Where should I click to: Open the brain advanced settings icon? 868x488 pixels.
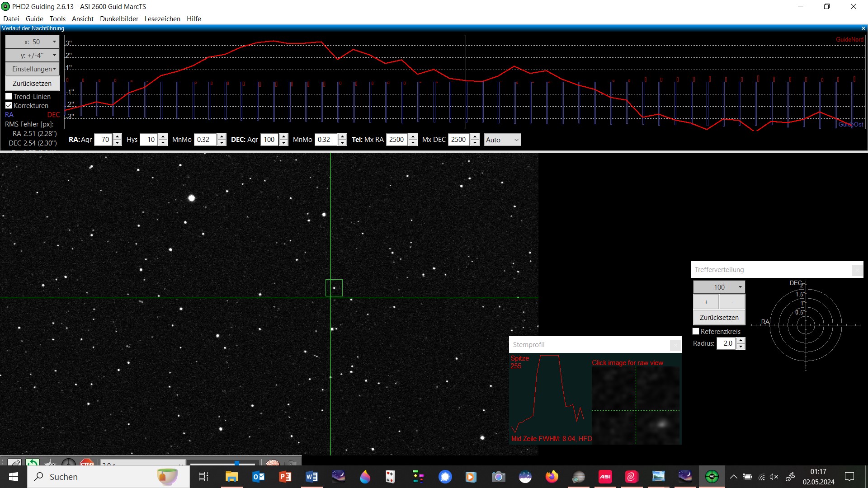point(272,463)
